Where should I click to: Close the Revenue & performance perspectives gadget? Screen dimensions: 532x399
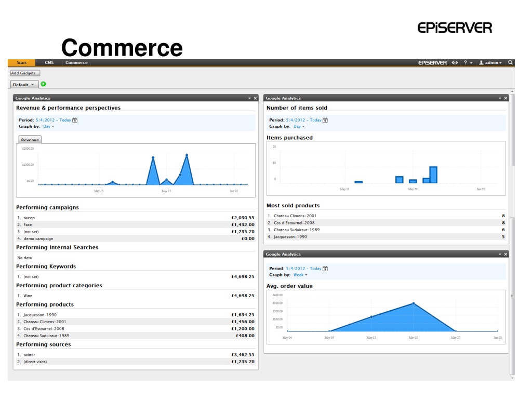click(255, 98)
